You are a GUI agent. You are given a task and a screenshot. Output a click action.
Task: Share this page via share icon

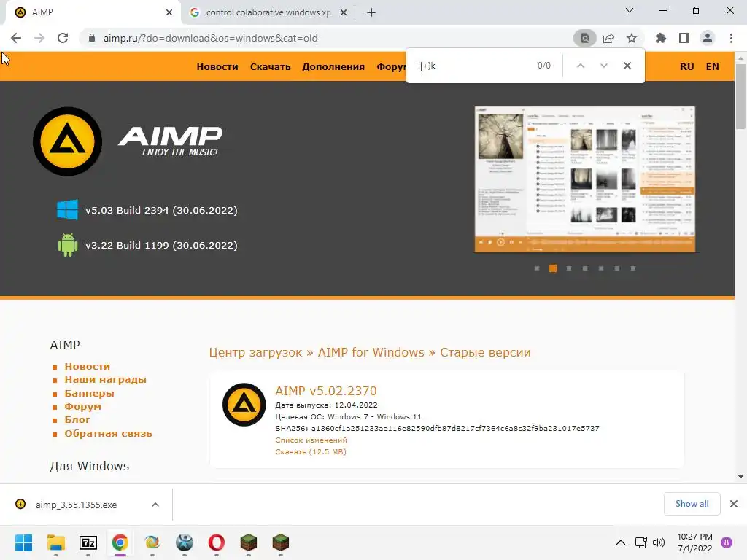point(608,38)
